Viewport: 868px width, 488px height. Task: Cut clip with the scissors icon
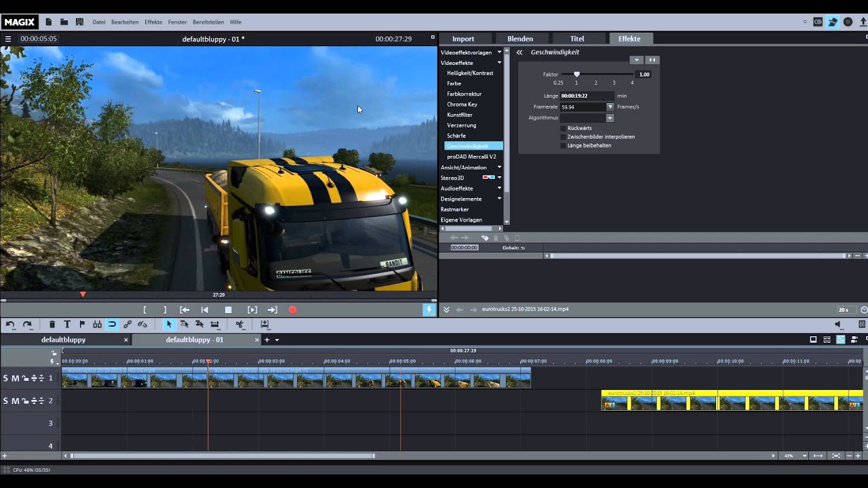[239, 325]
